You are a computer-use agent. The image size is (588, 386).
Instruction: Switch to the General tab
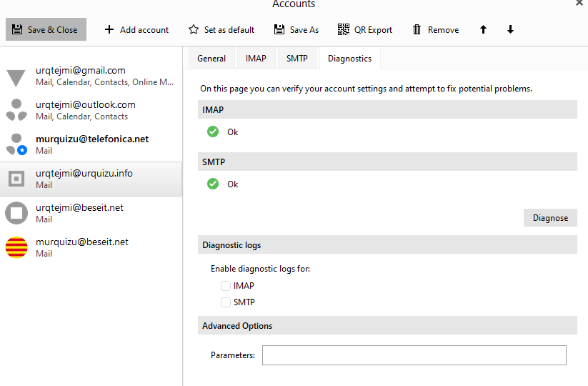tap(211, 59)
